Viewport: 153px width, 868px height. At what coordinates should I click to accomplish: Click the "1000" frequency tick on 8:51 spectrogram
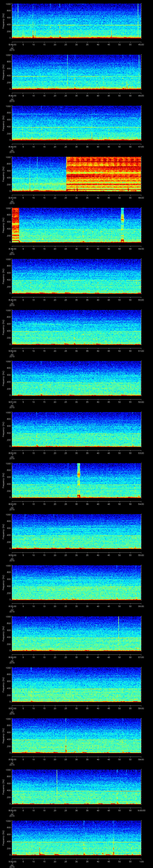click(x=8, y=362)
